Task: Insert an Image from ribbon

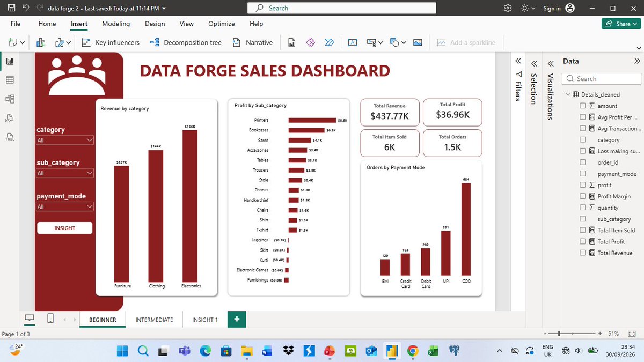Action: click(x=418, y=42)
